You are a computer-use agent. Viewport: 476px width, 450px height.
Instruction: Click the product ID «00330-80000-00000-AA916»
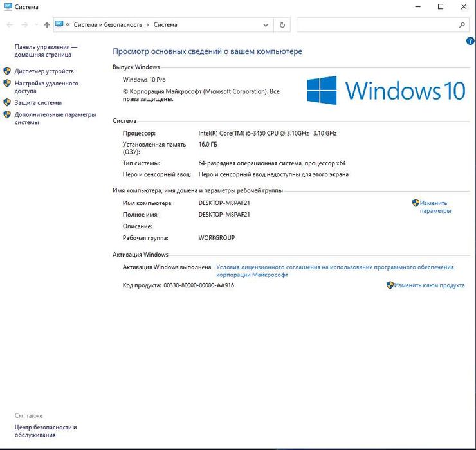[199, 285]
